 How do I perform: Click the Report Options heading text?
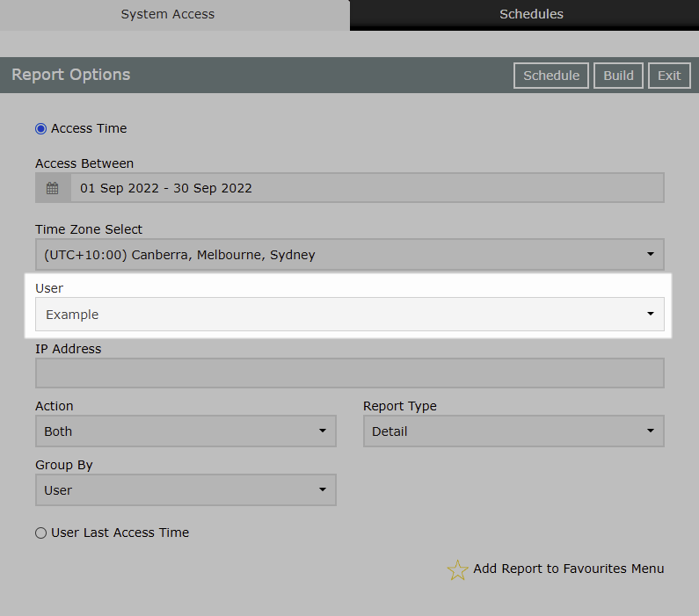click(x=71, y=75)
